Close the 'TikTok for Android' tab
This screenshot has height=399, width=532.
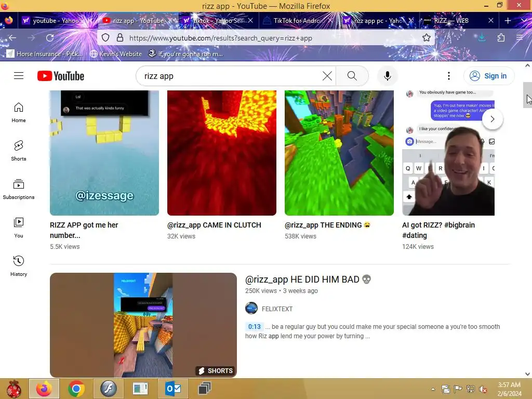tap(330, 21)
